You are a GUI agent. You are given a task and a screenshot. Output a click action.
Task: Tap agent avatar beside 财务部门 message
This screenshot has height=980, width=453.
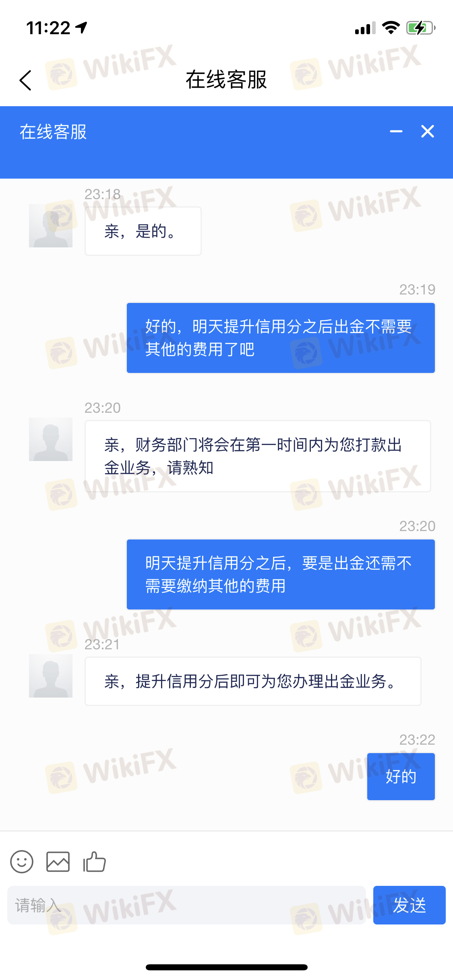(x=51, y=439)
